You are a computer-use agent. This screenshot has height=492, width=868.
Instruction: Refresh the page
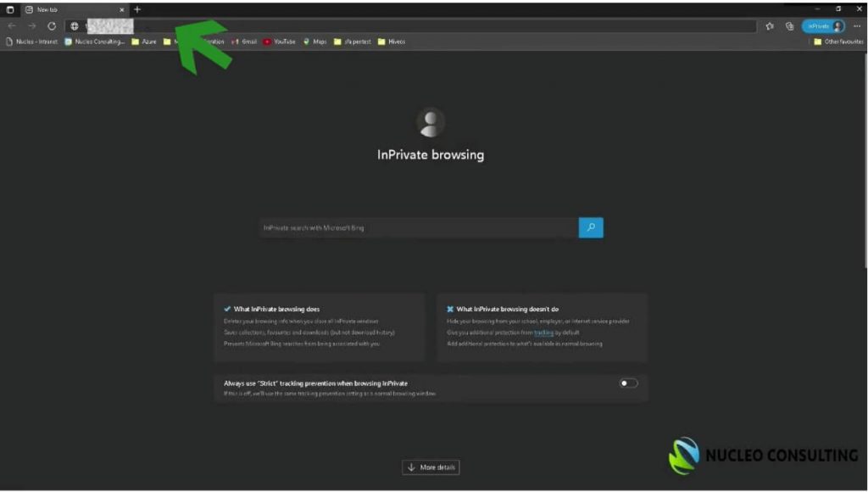click(52, 26)
